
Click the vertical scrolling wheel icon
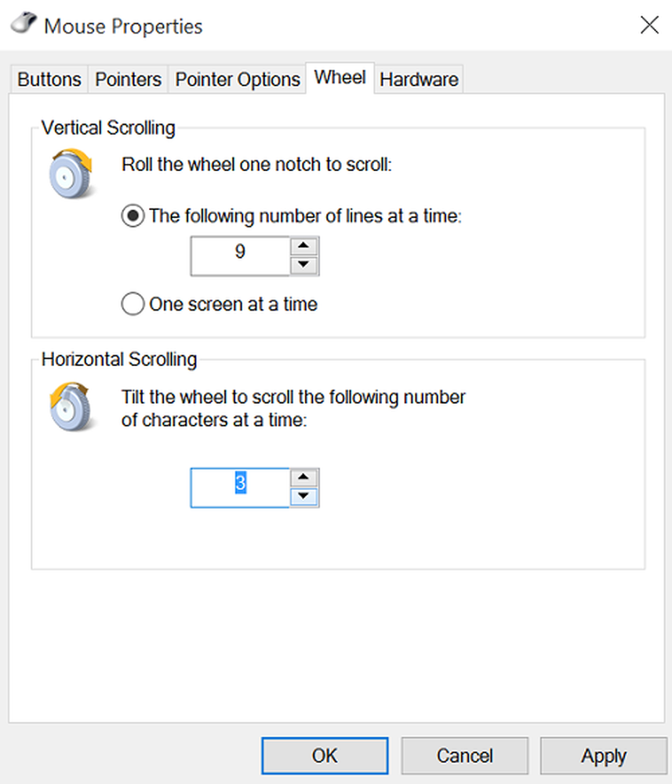[71, 172]
